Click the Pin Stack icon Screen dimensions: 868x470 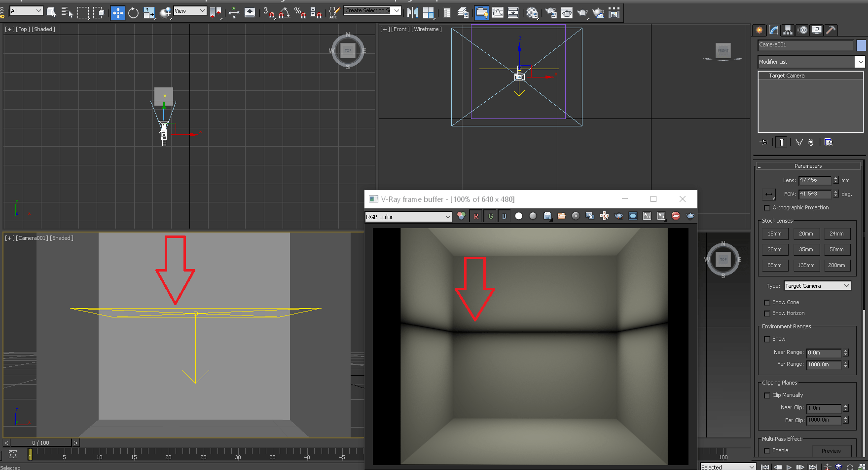click(764, 142)
